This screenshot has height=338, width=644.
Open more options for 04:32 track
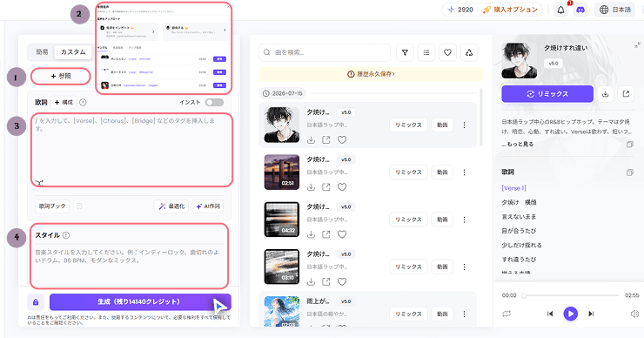tap(464, 220)
